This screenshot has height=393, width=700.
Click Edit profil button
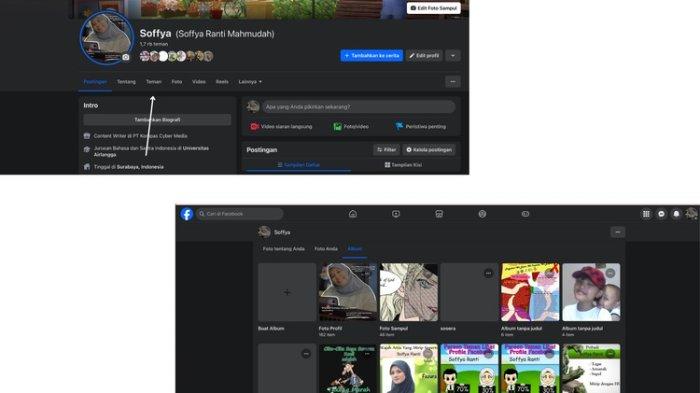tap(424, 55)
